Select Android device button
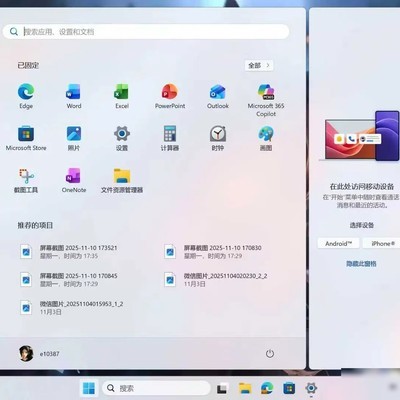Screen dimensions: 400x400 [338, 243]
